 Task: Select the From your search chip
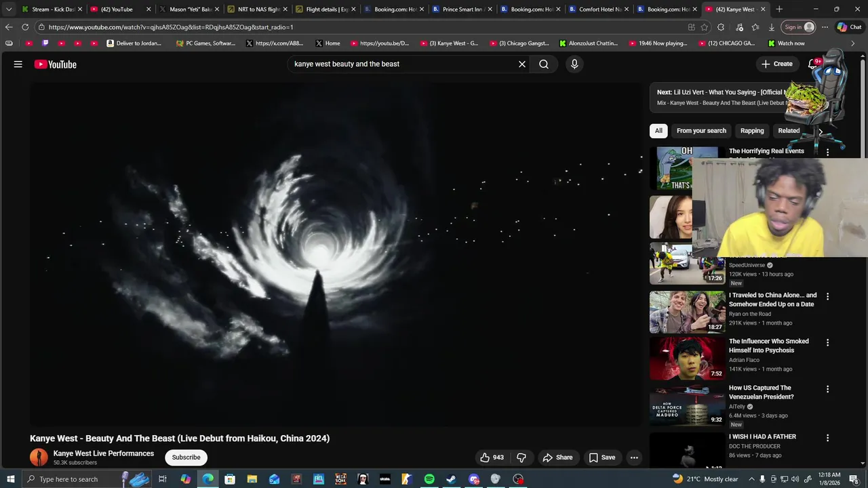(701, 131)
